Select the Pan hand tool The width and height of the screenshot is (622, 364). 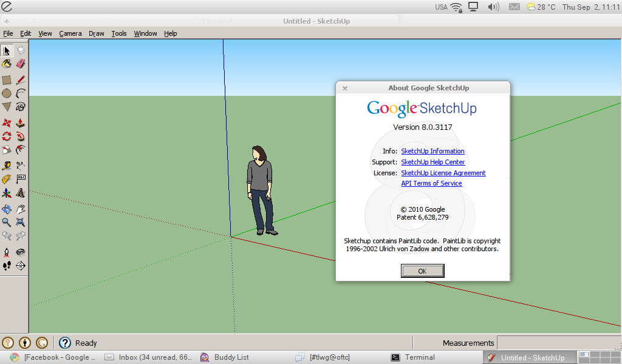[x=21, y=209]
